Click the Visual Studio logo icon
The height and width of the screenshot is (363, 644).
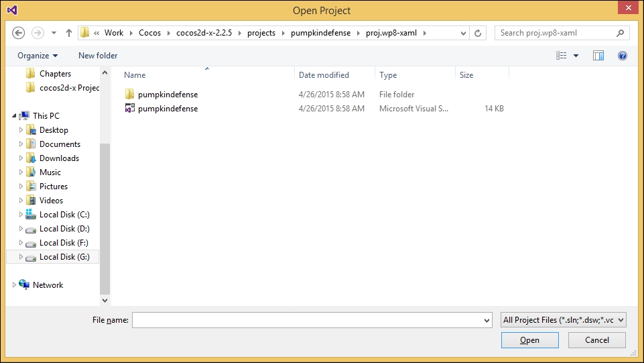pyautogui.click(x=12, y=10)
